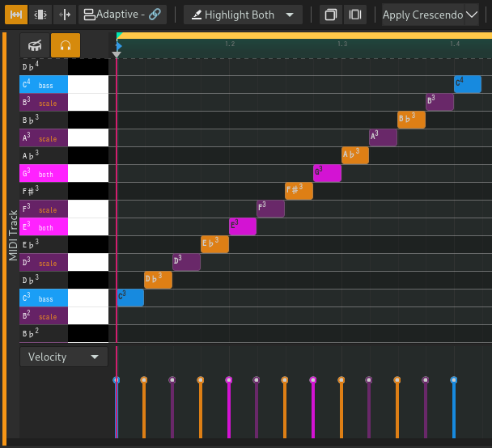Click the B3 scale piano key
Screen dimensions: 492x448
pyautogui.click(x=64, y=102)
